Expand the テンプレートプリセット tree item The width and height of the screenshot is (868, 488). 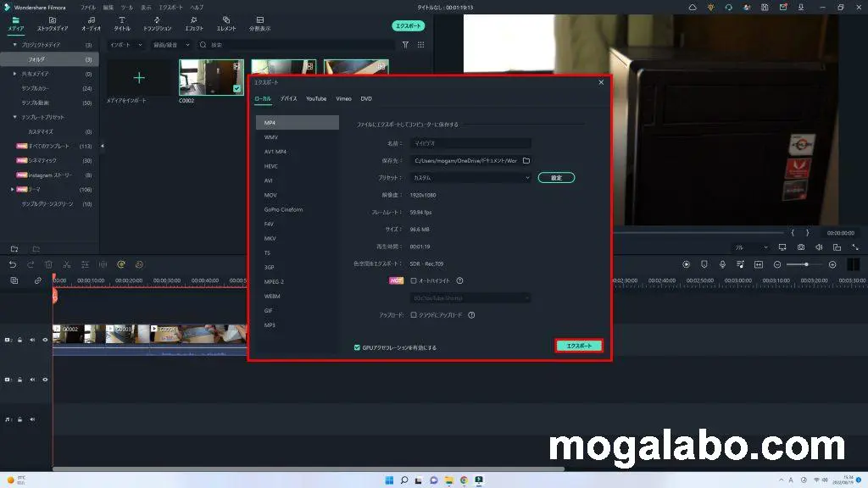(x=14, y=117)
